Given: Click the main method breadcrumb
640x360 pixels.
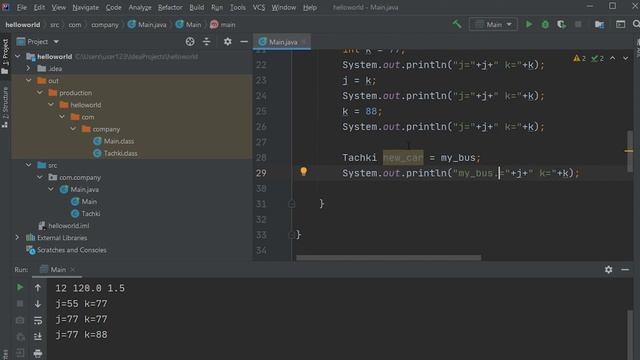Looking at the screenshot, I should point(223,24).
